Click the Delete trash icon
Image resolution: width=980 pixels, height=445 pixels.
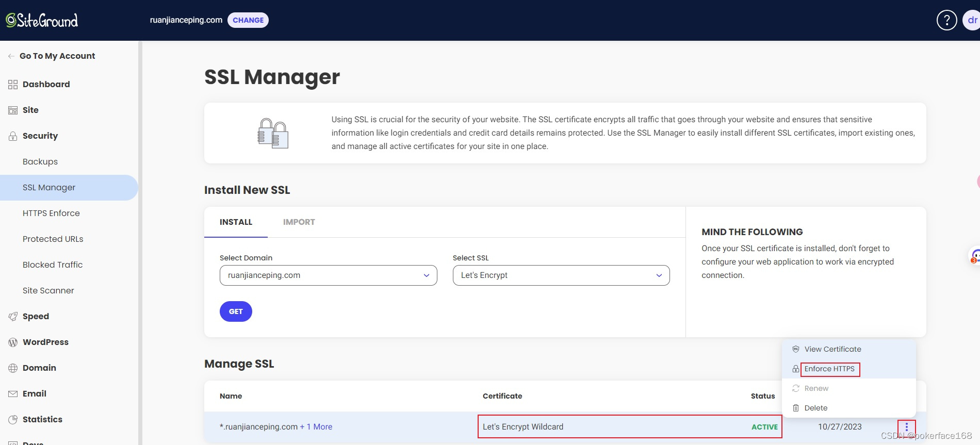click(796, 408)
